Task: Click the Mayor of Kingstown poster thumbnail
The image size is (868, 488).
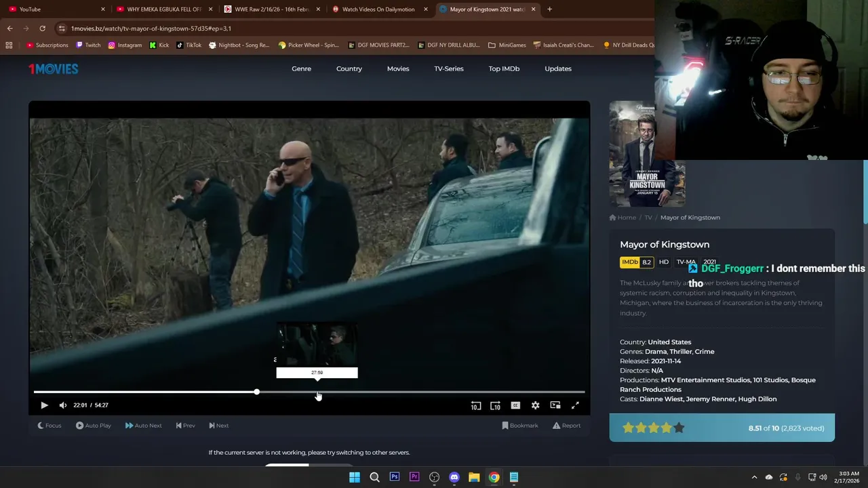Action: point(647,154)
